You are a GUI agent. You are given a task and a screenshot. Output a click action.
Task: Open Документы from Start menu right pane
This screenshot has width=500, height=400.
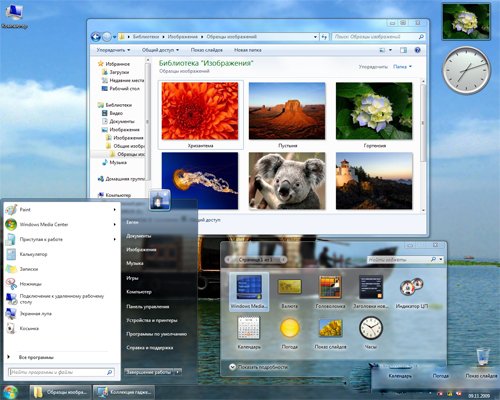coord(139,236)
